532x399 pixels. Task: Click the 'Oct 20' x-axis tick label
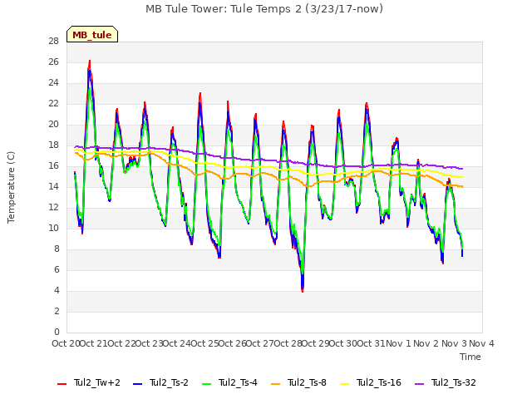click(x=66, y=343)
